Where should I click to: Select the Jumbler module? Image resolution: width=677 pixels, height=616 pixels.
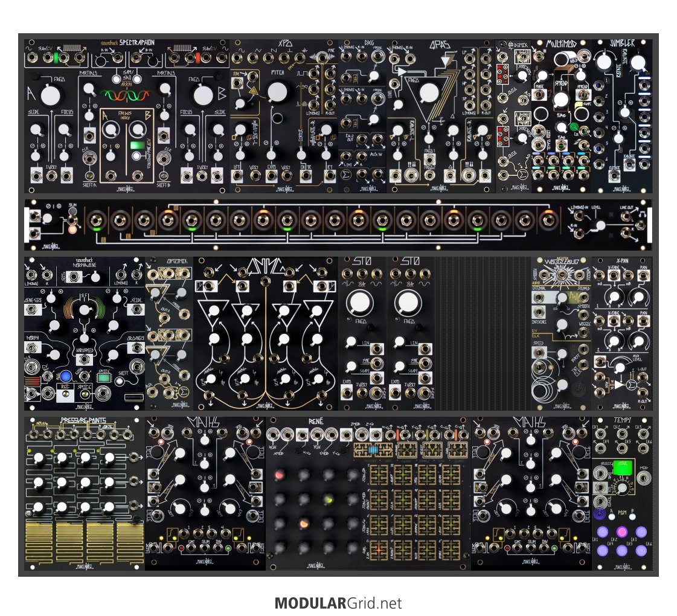click(621, 116)
